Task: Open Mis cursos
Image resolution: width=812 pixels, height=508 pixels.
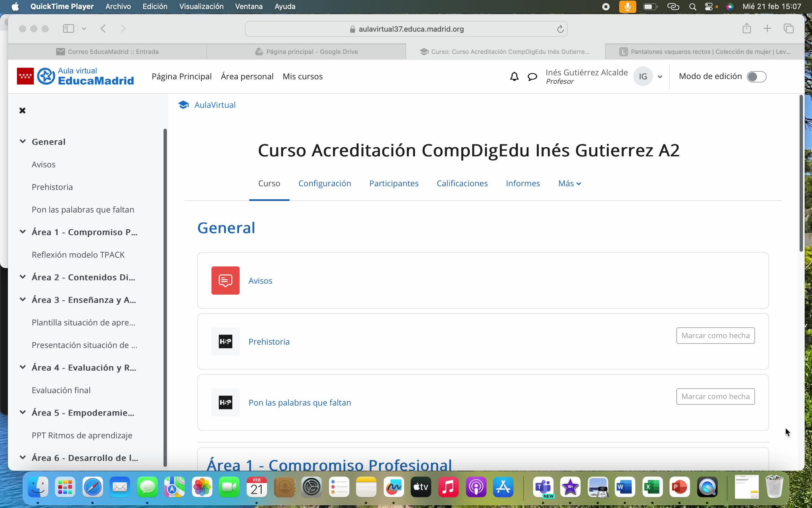Action: point(303,76)
